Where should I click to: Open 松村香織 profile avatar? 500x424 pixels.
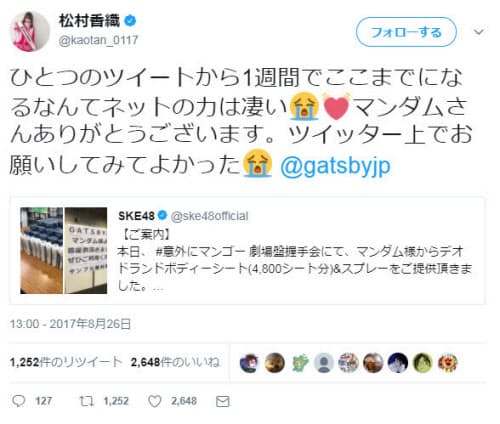click(30, 31)
